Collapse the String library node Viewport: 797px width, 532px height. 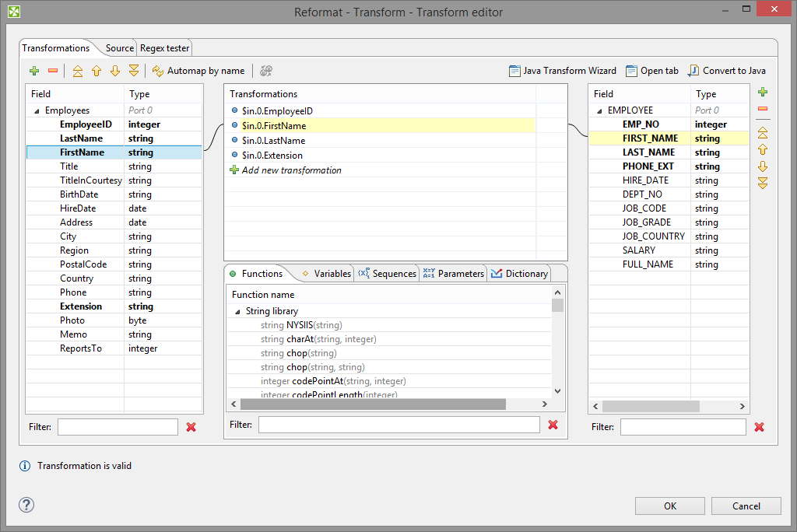click(x=237, y=311)
